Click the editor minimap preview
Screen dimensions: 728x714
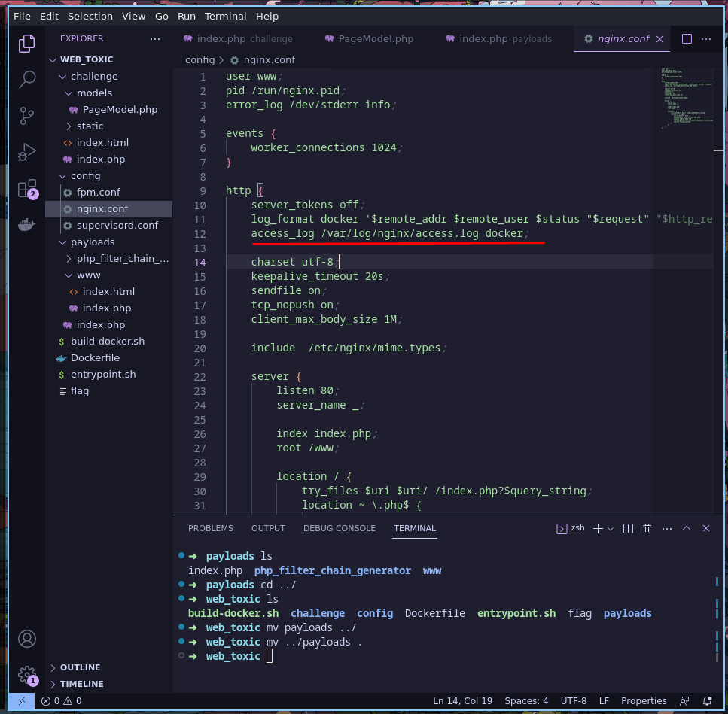point(681,98)
